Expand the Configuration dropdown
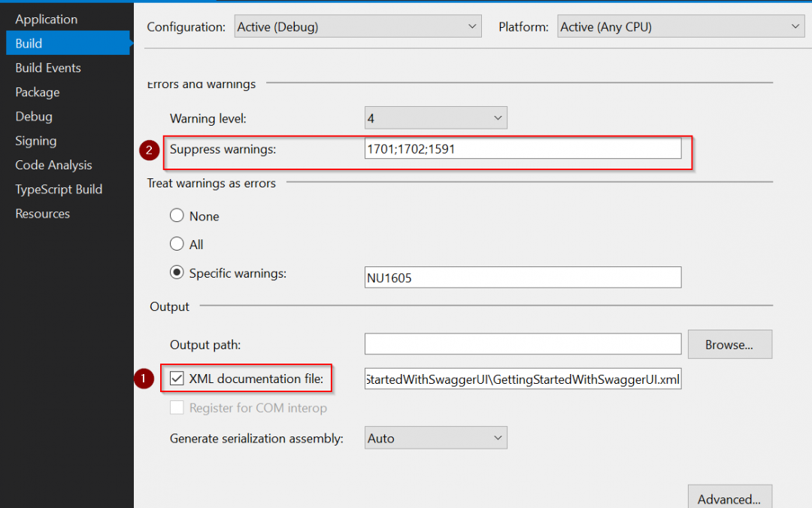812x508 pixels. tap(357, 27)
